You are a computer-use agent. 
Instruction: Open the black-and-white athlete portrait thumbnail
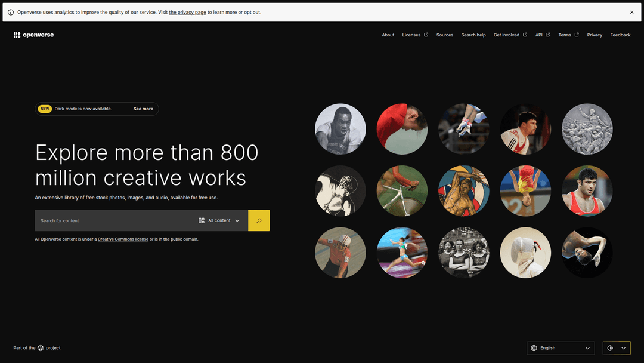pos(340,129)
